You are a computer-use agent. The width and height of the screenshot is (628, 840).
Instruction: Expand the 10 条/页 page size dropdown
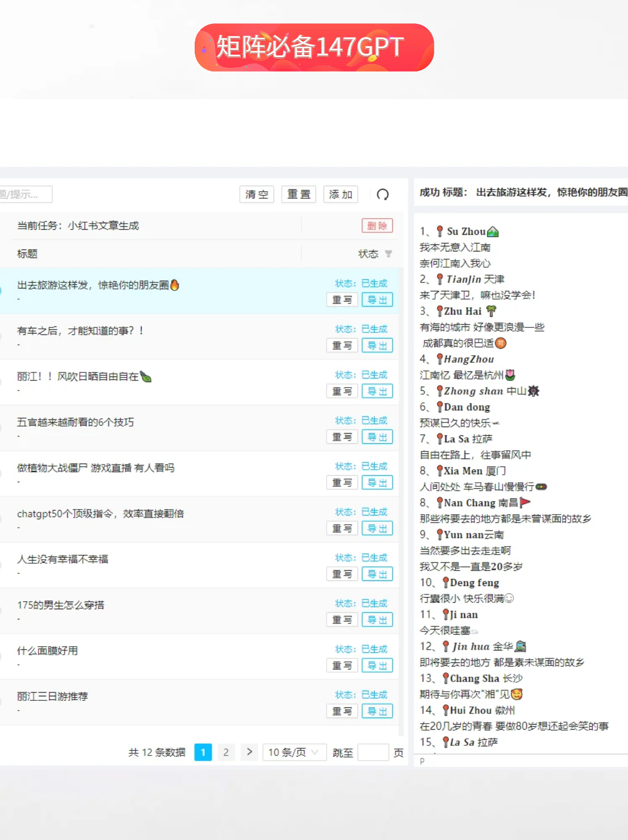click(x=293, y=752)
